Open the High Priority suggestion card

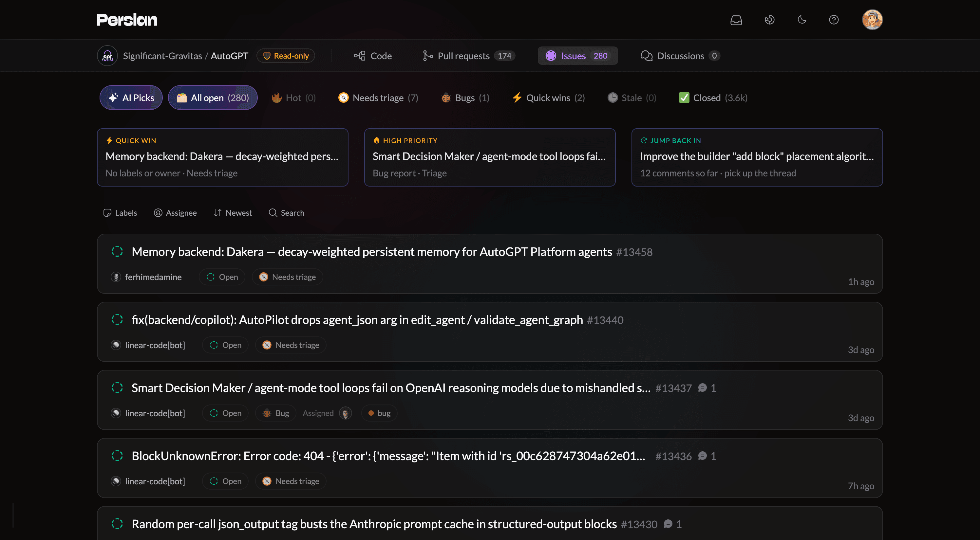pyautogui.click(x=490, y=157)
